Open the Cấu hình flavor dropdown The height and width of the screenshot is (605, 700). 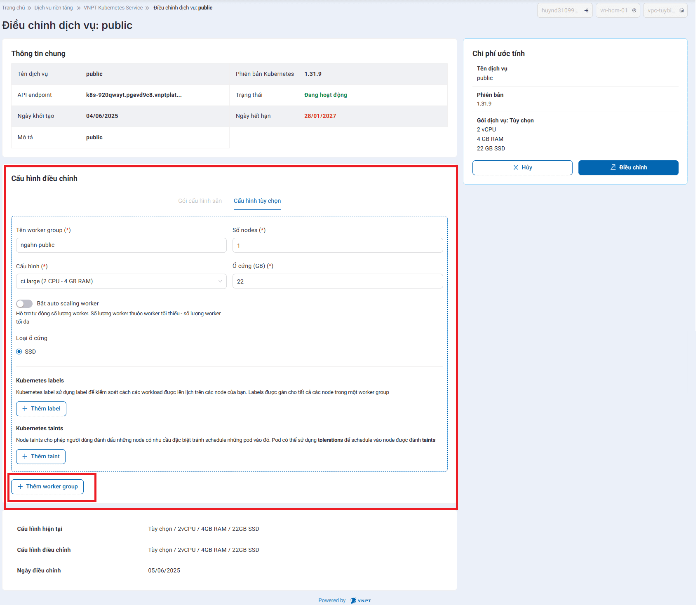pos(121,281)
